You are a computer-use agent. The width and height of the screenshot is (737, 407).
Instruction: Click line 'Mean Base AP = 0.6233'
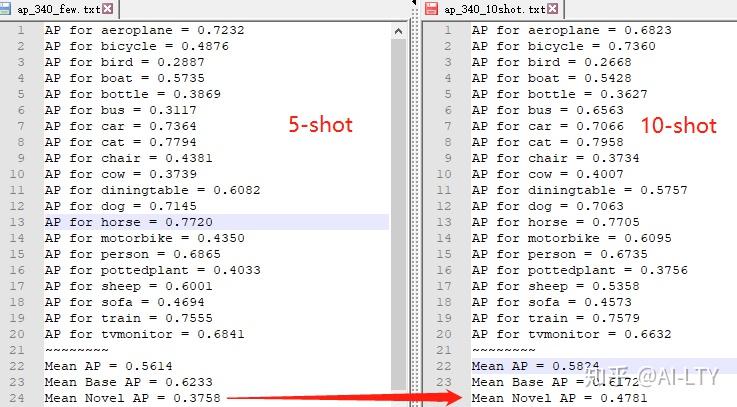tap(129, 382)
